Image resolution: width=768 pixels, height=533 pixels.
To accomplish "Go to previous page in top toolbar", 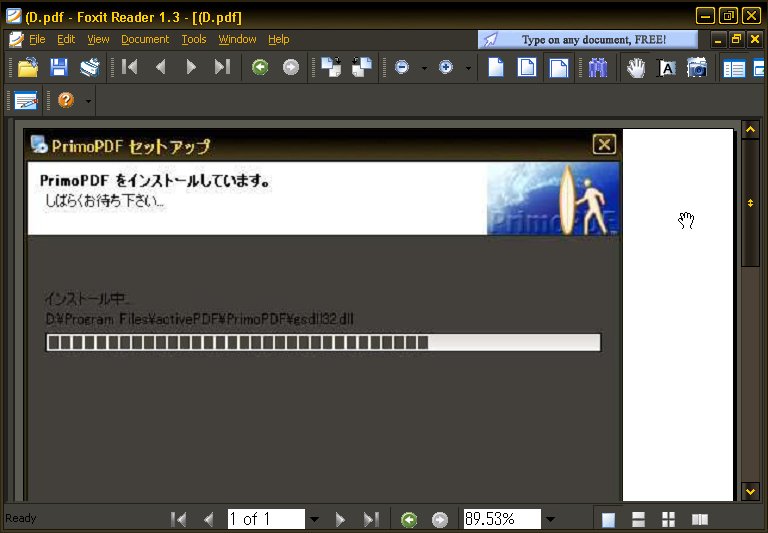I will tap(160, 67).
